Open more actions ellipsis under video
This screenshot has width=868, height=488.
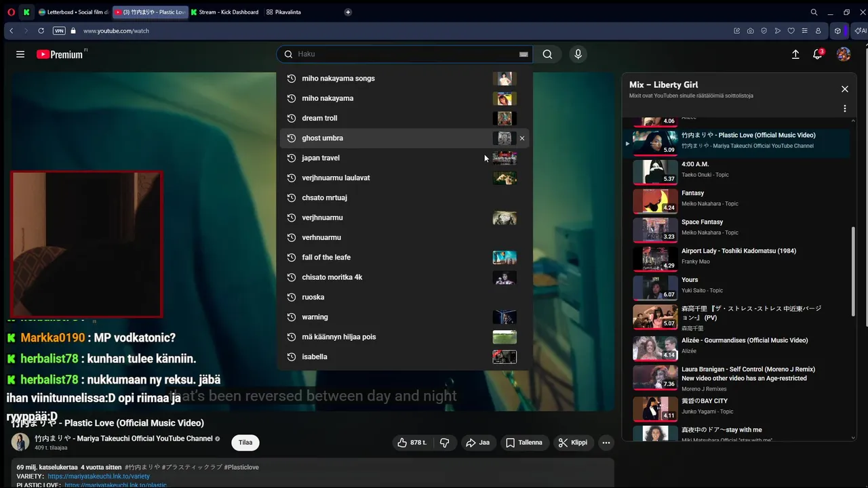click(606, 443)
